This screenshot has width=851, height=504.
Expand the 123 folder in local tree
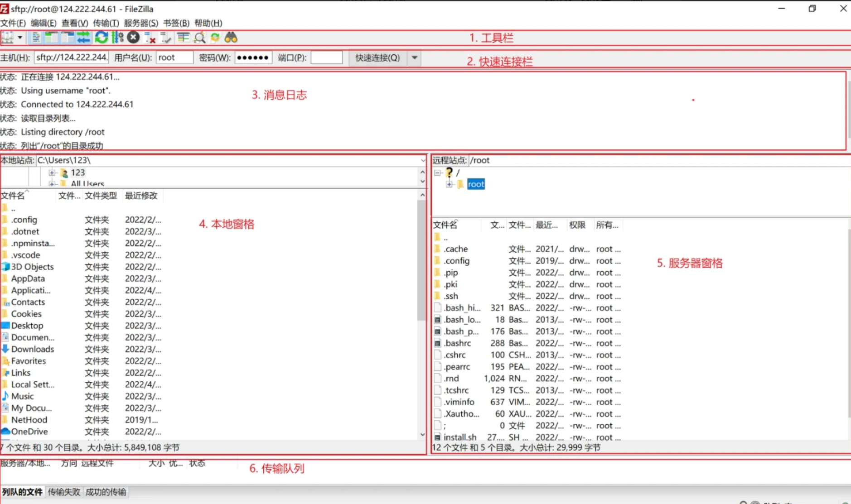tap(51, 172)
